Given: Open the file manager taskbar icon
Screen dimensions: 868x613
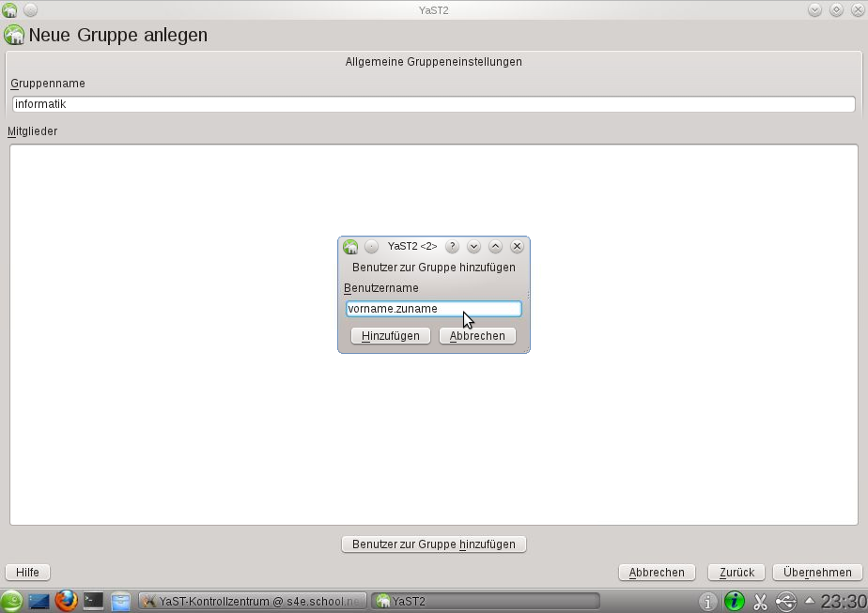Looking at the screenshot, I should click(120, 602).
